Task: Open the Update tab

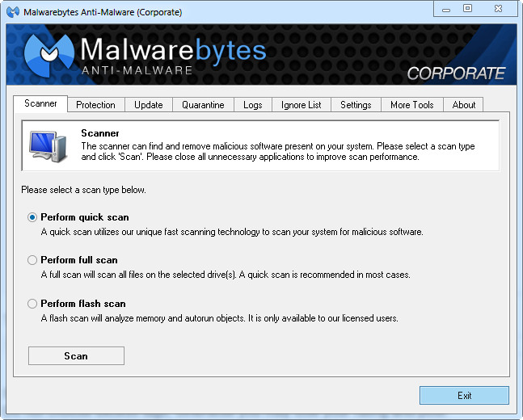Action: click(149, 105)
